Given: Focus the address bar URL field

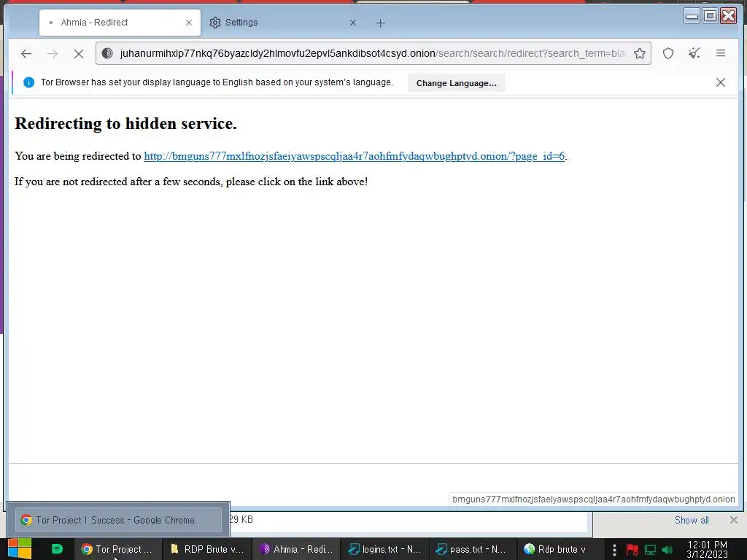Looking at the screenshot, I should 371,53.
